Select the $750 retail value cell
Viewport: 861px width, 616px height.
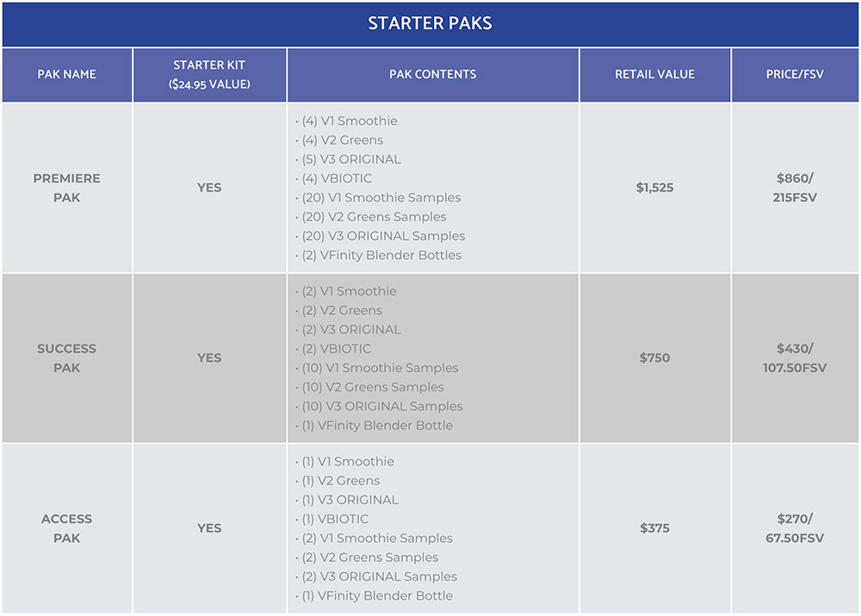click(654, 358)
